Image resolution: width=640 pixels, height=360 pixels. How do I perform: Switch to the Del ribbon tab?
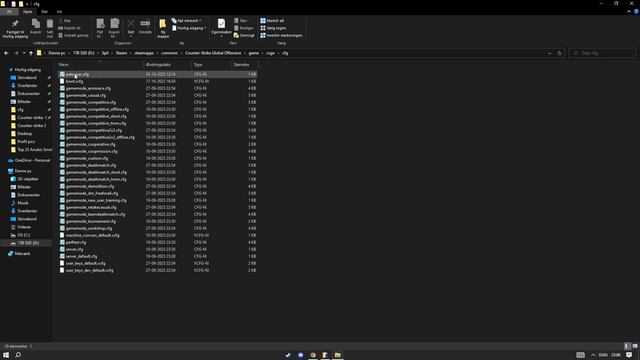(44, 12)
